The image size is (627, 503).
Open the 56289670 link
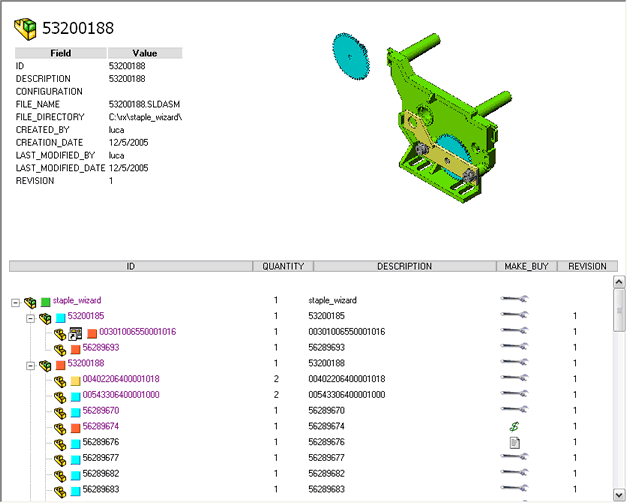click(101, 411)
